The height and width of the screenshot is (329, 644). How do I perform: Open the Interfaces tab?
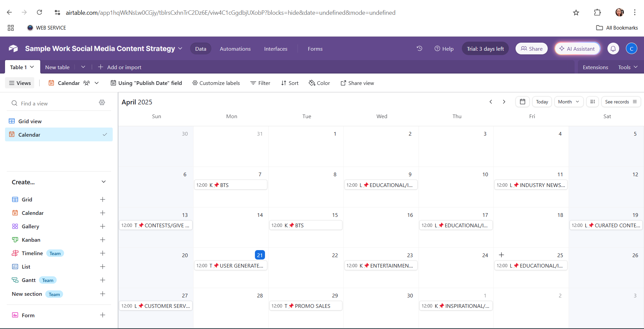[276, 49]
